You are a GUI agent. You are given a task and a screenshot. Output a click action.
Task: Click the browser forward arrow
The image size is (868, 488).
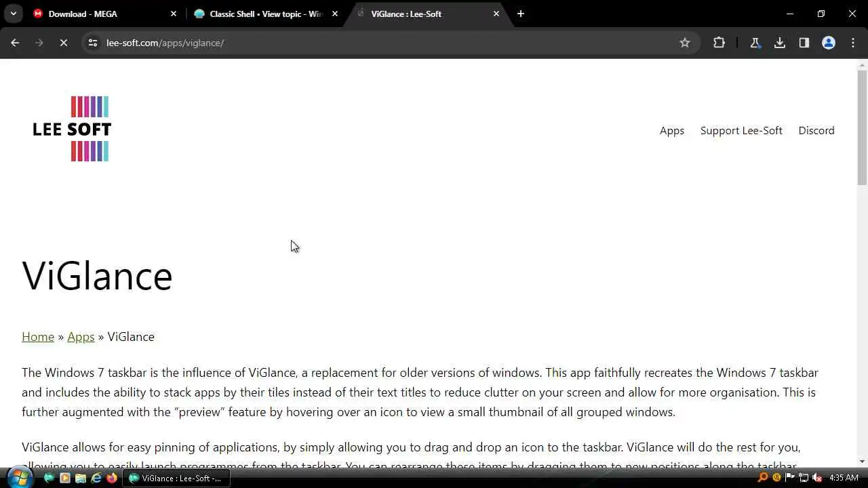(39, 43)
